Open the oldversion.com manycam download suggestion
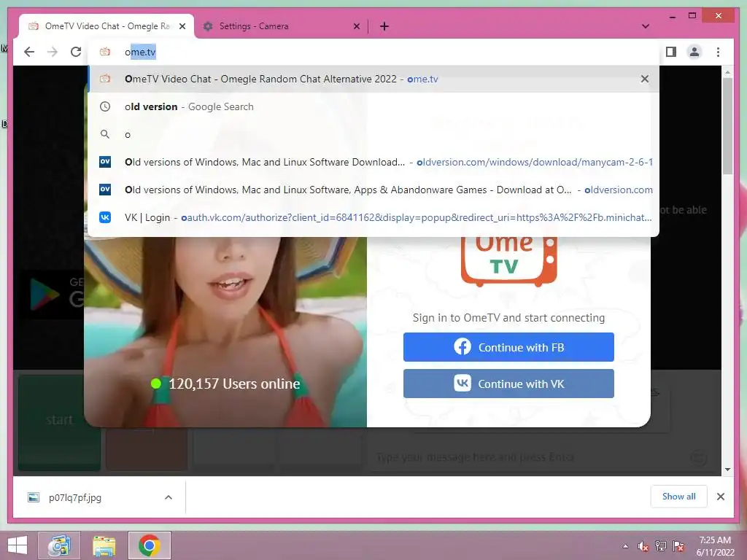The height and width of the screenshot is (560, 747). pos(373,162)
